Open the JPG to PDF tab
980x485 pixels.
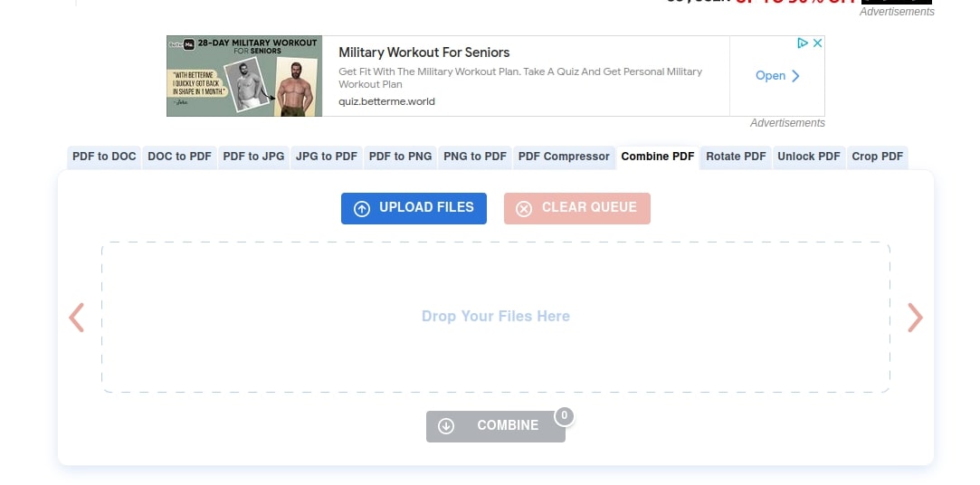tap(327, 157)
